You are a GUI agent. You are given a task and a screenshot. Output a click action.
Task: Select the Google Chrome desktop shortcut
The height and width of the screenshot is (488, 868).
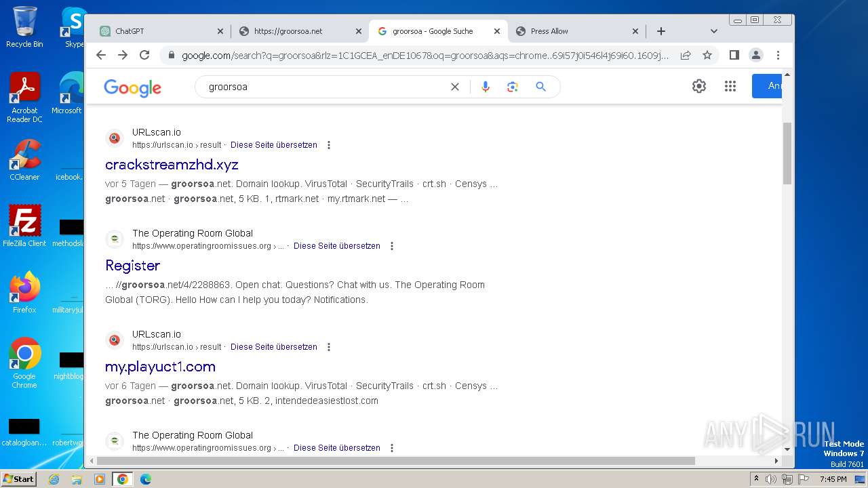click(24, 363)
